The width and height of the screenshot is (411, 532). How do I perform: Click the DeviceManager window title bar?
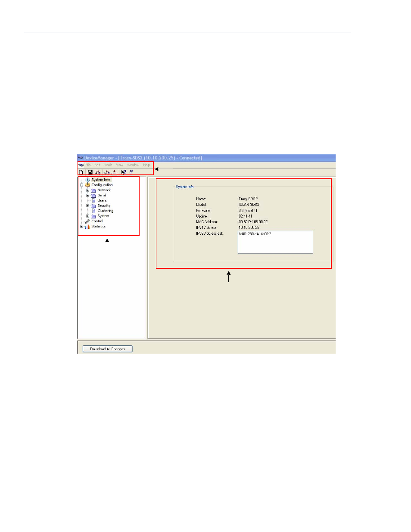pos(206,158)
